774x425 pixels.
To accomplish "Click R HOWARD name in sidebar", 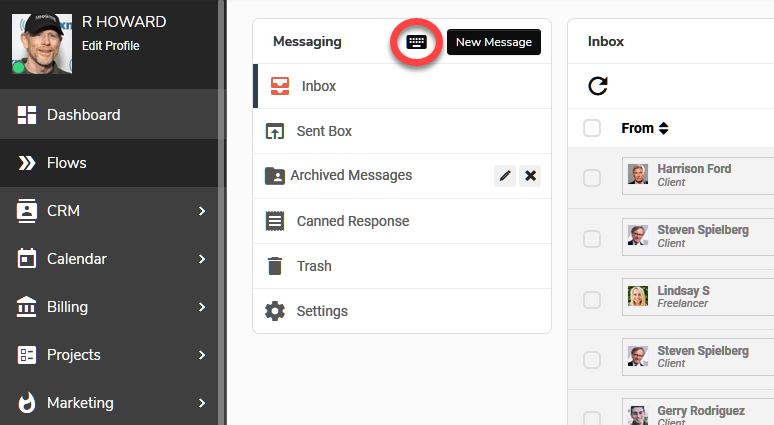I will pos(124,22).
